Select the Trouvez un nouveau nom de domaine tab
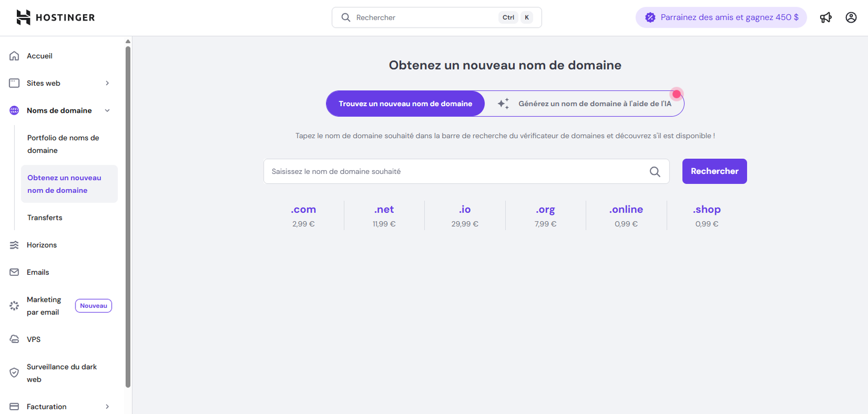 405,104
